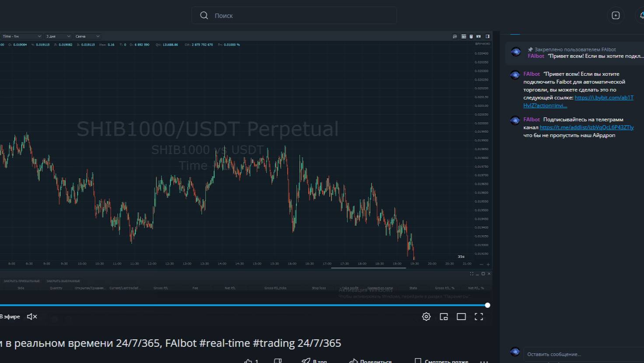Unmute the video with the speaker icon
The image size is (644, 363).
pos(32,317)
